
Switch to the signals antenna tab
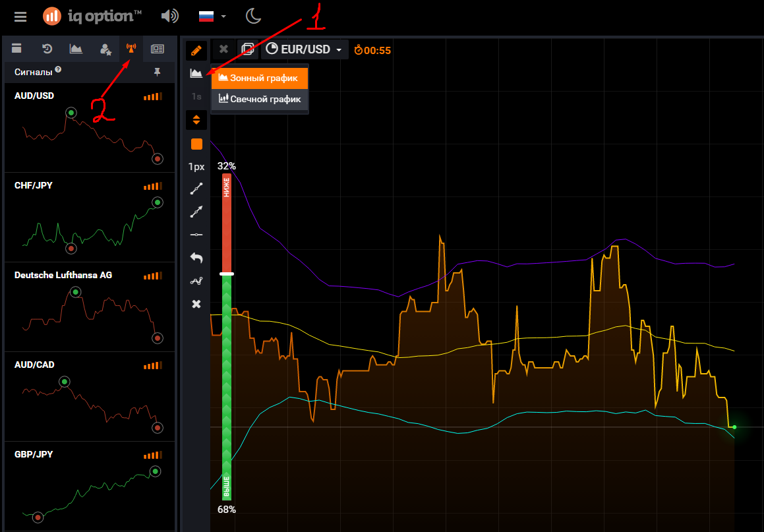(131, 48)
